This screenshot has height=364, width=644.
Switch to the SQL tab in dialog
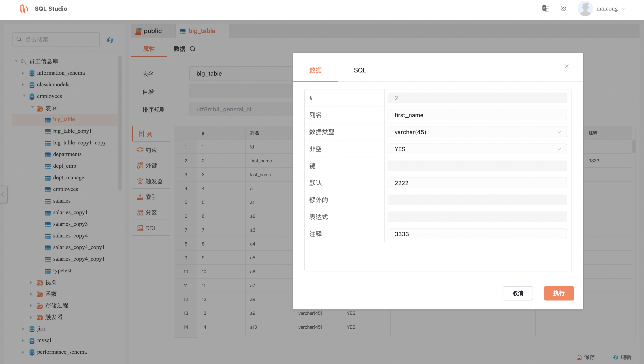tap(360, 70)
